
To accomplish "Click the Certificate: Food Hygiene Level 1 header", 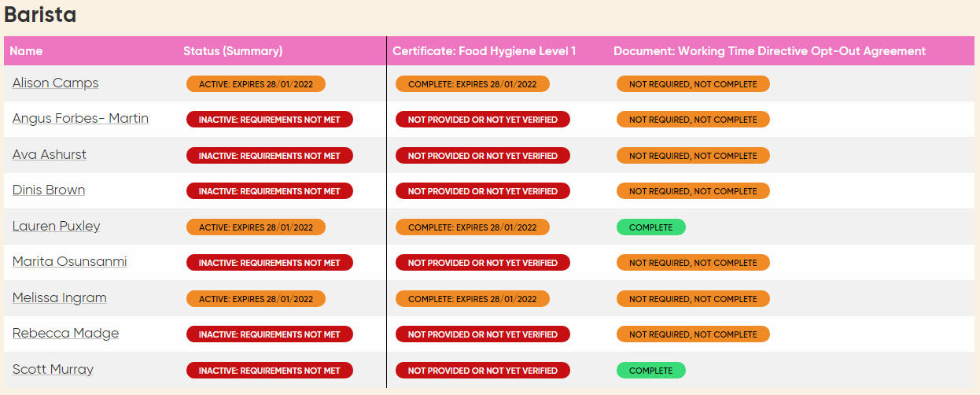I will click(x=484, y=51).
